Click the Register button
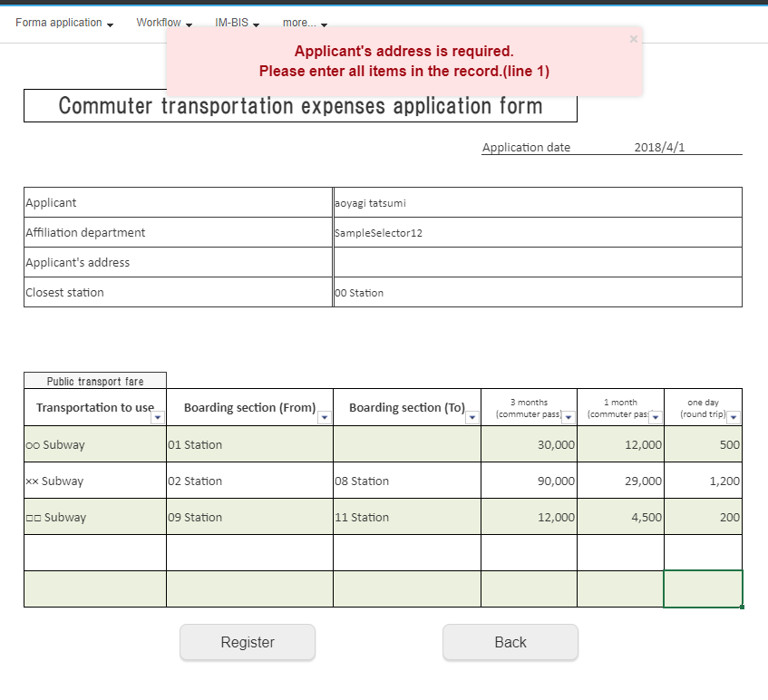This screenshot has width=768, height=700. (x=248, y=642)
